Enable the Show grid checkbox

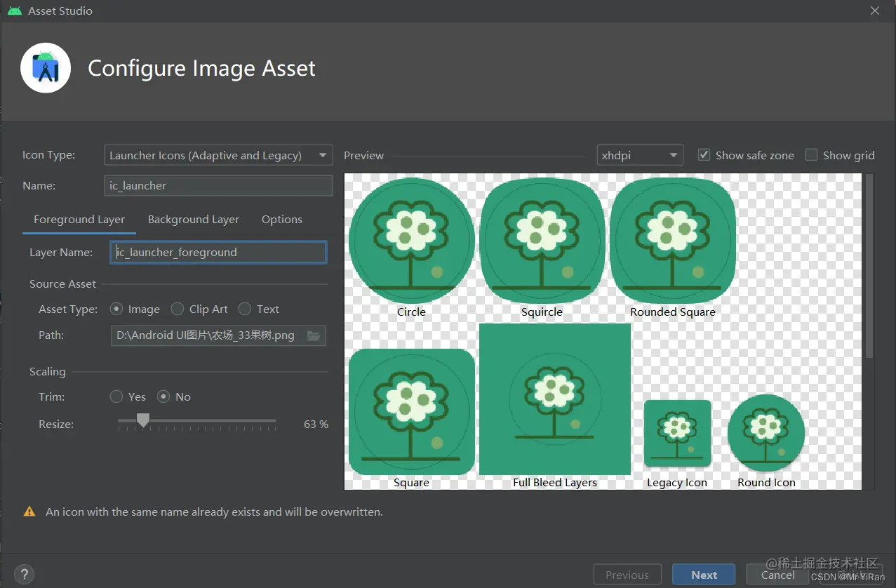811,155
